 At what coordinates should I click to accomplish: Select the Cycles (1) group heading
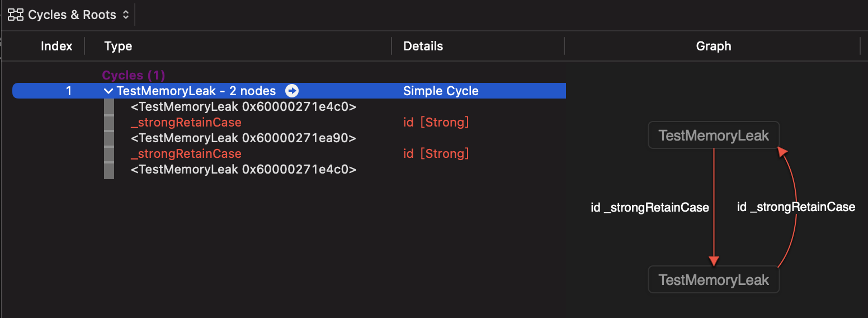coord(133,75)
